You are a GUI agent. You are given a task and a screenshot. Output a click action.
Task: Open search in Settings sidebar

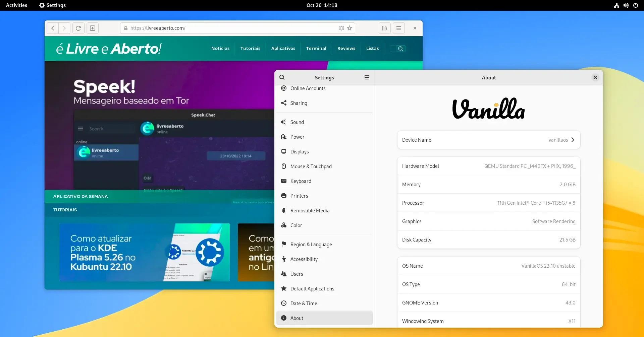click(282, 77)
